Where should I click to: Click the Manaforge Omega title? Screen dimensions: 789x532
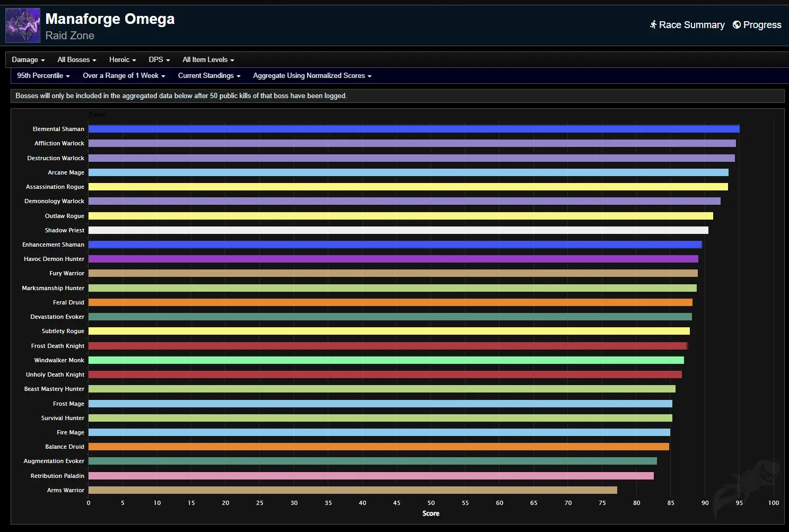click(x=110, y=19)
